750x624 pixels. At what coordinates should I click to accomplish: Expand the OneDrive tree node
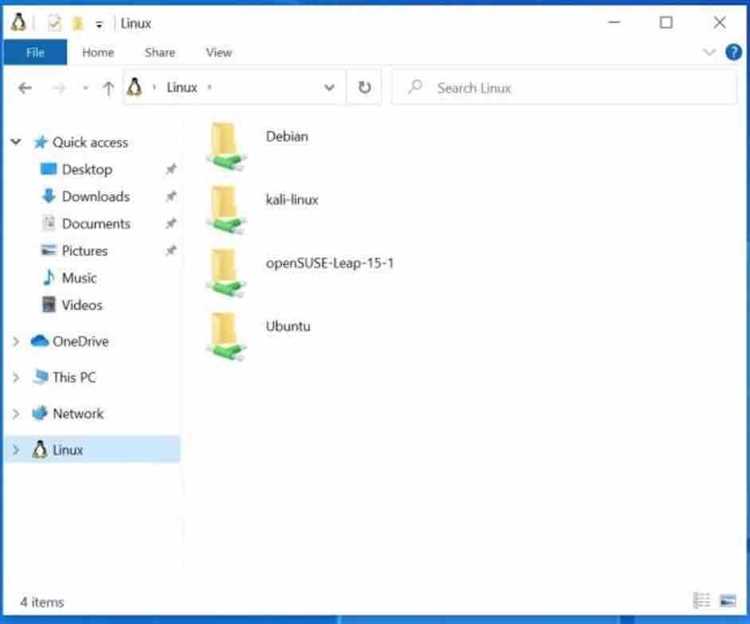pyautogui.click(x=16, y=341)
